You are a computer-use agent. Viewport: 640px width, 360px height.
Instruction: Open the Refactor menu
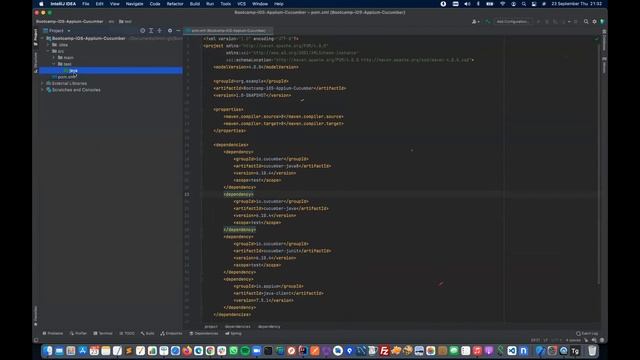(175, 4)
